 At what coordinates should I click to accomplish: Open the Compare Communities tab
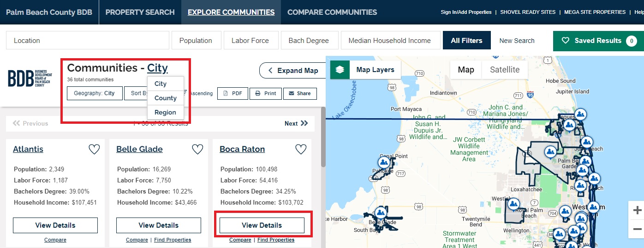332,12
